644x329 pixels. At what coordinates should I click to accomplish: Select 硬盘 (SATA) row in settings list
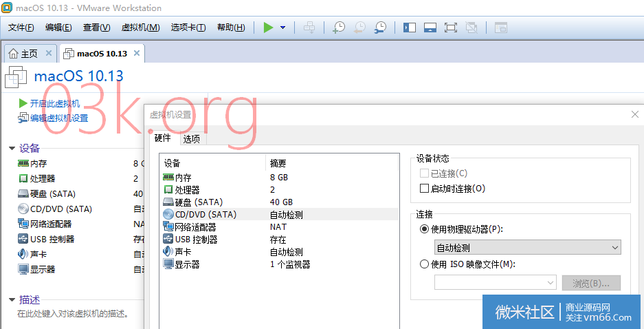point(280,202)
